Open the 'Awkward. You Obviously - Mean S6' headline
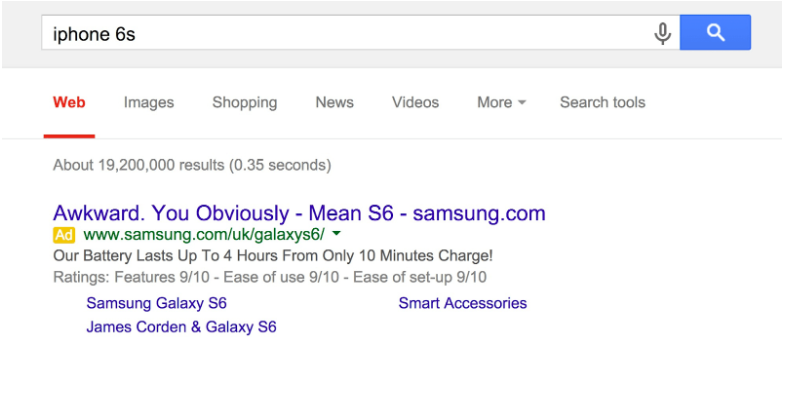812x412 pixels. (x=299, y=213)
